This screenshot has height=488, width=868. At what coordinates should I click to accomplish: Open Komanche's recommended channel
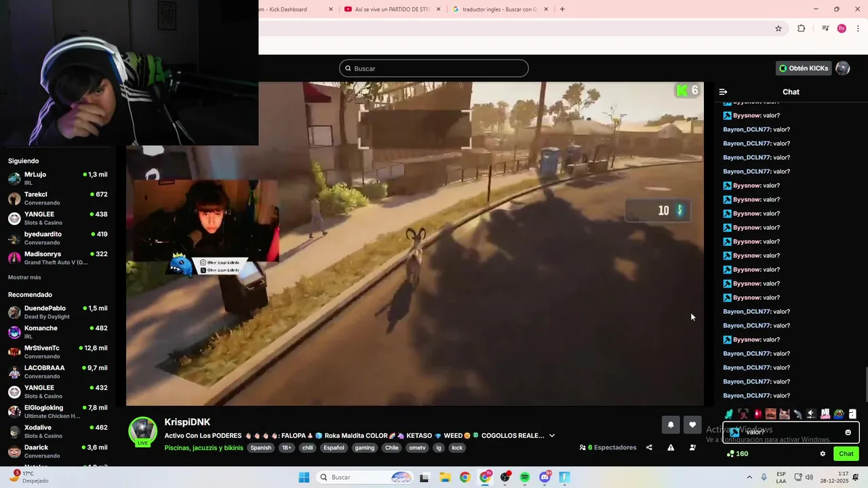click(58, 332)
